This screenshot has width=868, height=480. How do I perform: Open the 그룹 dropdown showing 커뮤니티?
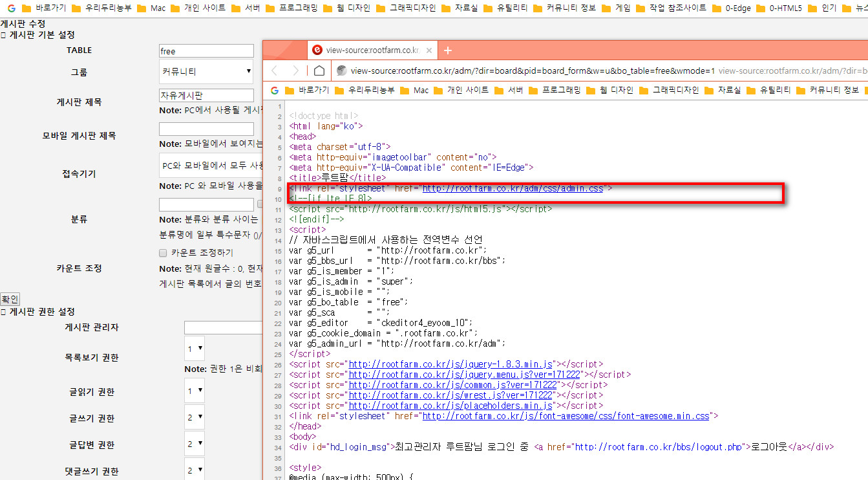[206, 71]
